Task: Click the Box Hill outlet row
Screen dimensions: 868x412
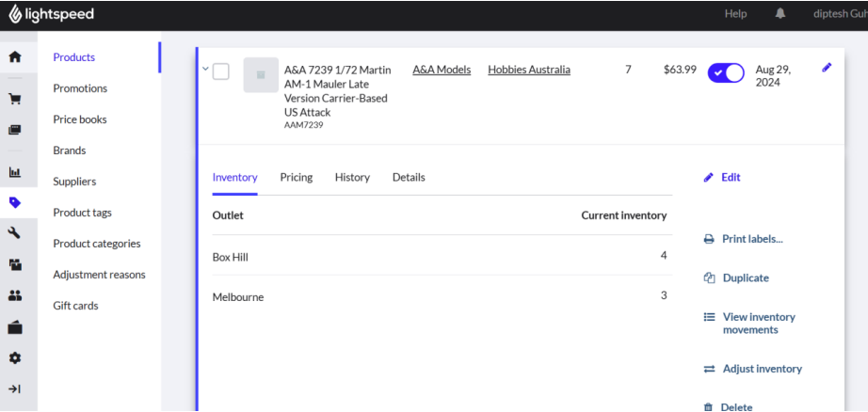Action: 442,256
